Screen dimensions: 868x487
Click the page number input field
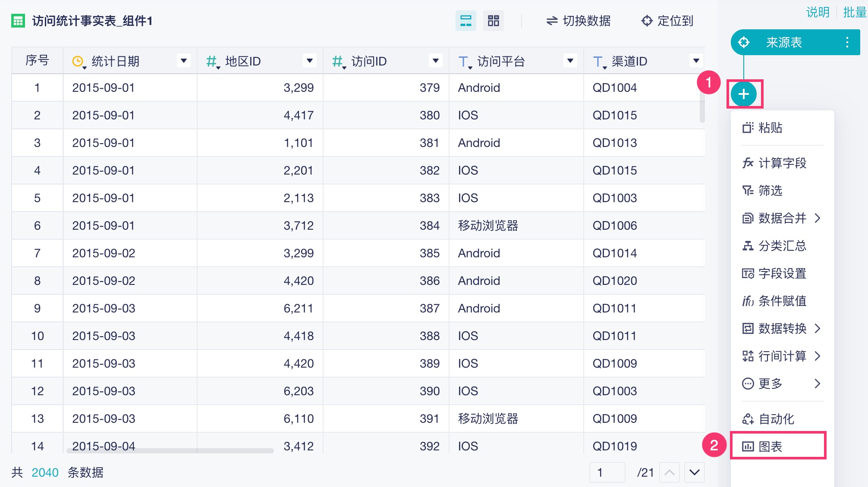pos(607,472)
